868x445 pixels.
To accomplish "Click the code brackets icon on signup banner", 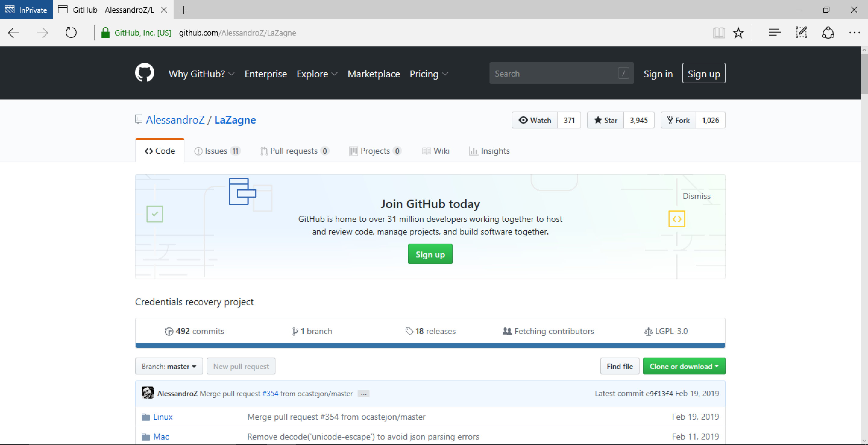I will (x=678, y=219).
